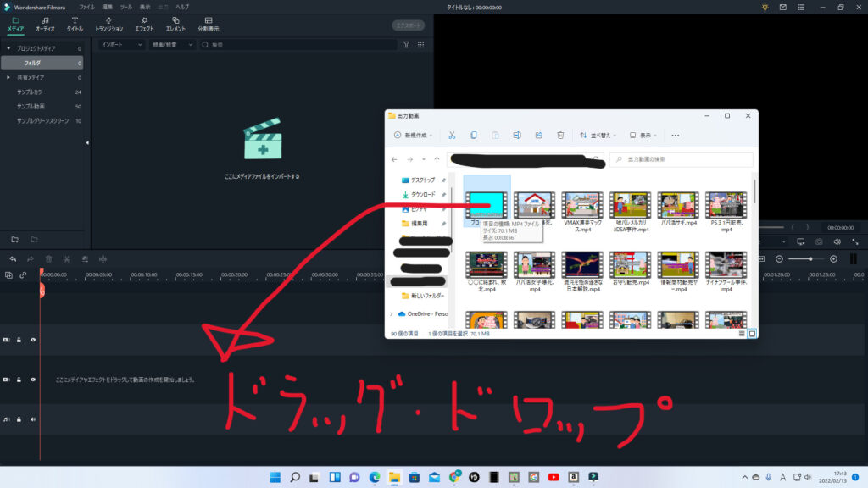
Task: Open the タイトル tab
Action: [x=75, y=25]
